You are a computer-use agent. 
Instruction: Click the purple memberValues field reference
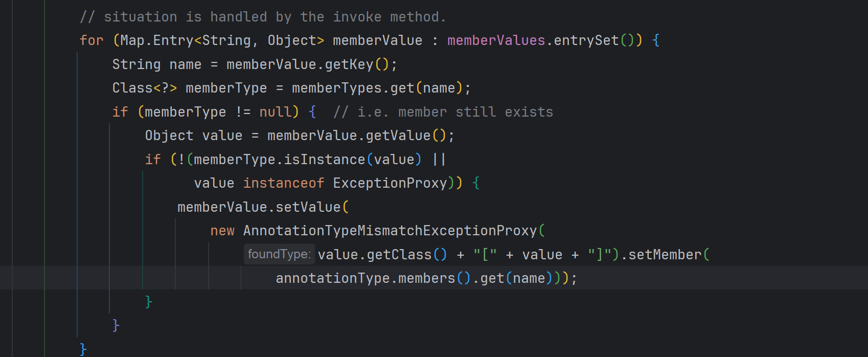tap(496, 40)
